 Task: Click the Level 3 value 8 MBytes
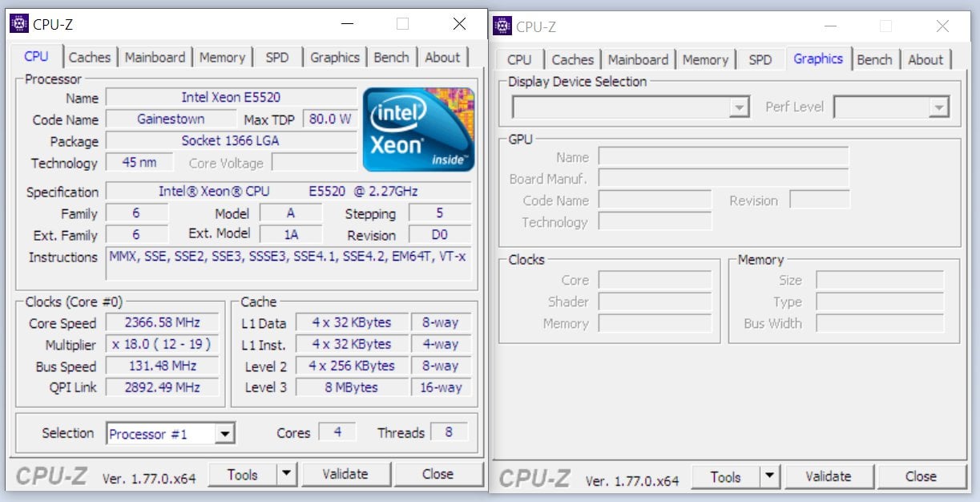coord(352,387)
